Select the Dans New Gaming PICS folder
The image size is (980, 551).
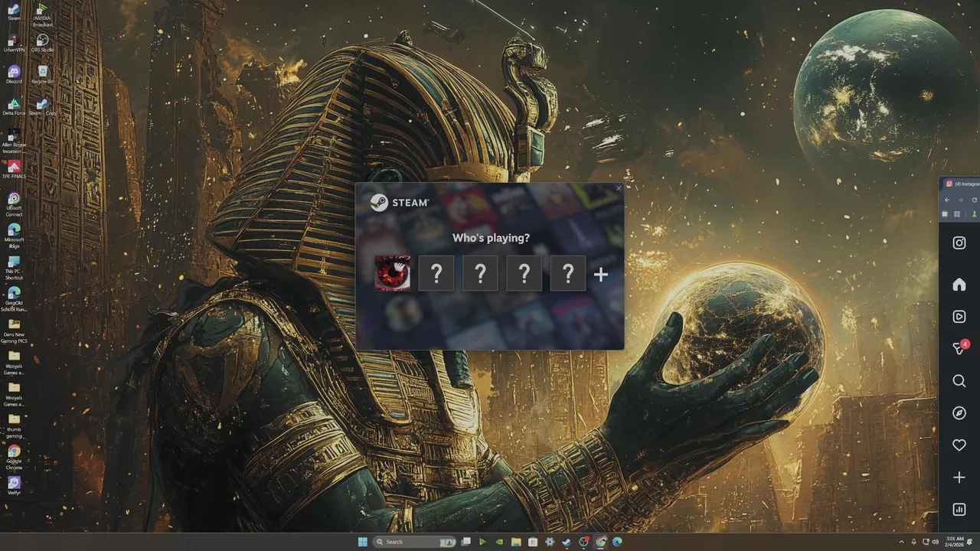pos(14,331)
